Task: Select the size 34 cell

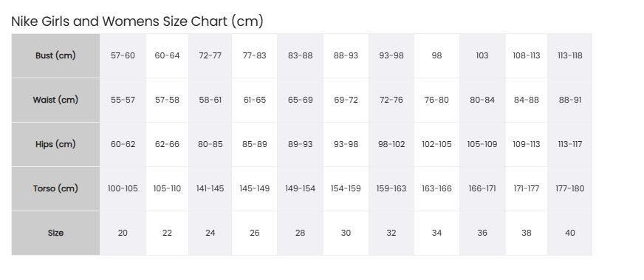Action: [x=436, y=233]
